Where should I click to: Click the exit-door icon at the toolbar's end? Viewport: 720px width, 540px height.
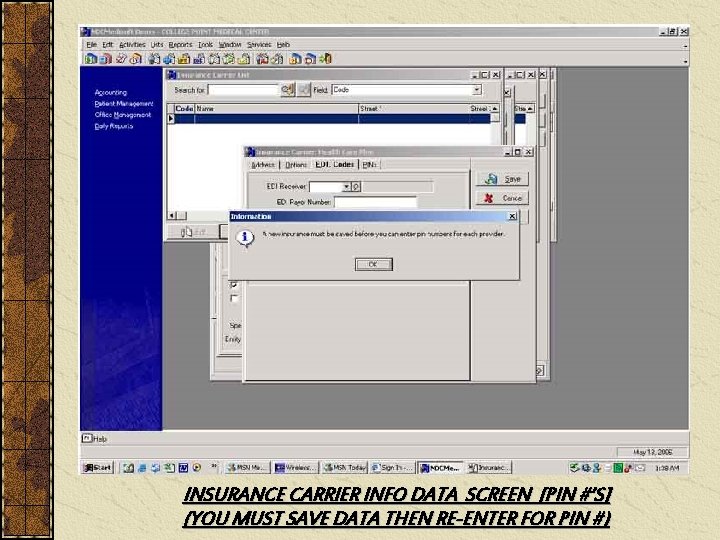click(x=326, y=59)
